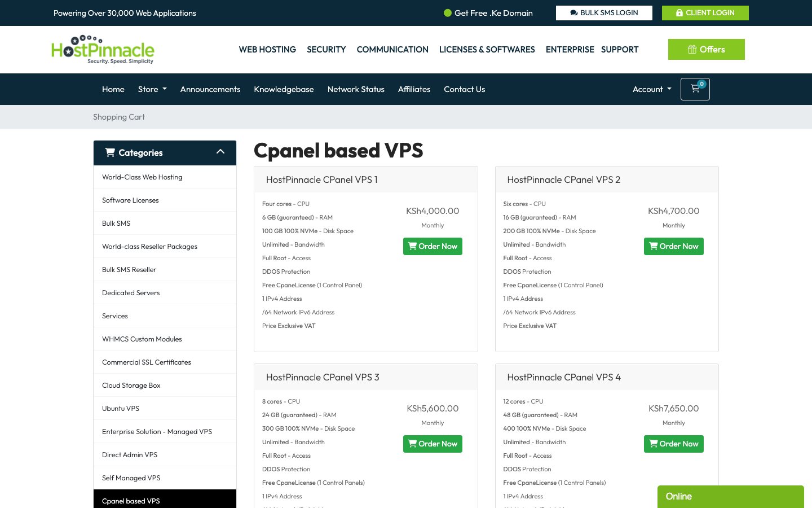812x508 pixels.
Task: Go to Contact Us
Action: click(464, 89)
